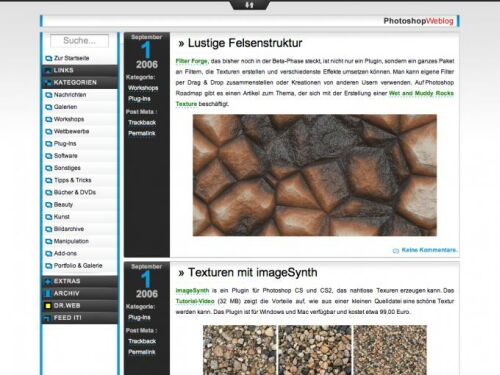Open the Galerien category
Viewport: 500px width, 375px height.
[x=65, y=107]
